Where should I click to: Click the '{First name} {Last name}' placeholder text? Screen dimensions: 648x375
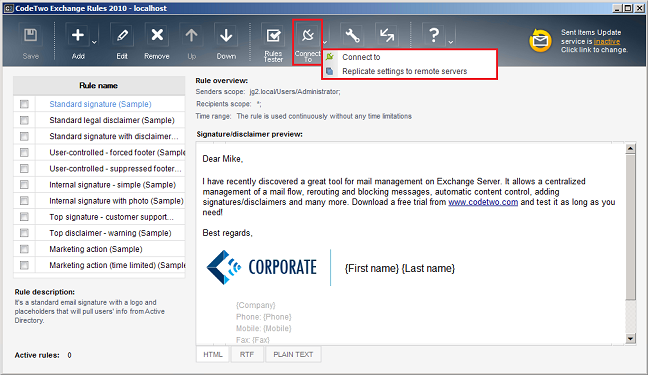(400, 269)
